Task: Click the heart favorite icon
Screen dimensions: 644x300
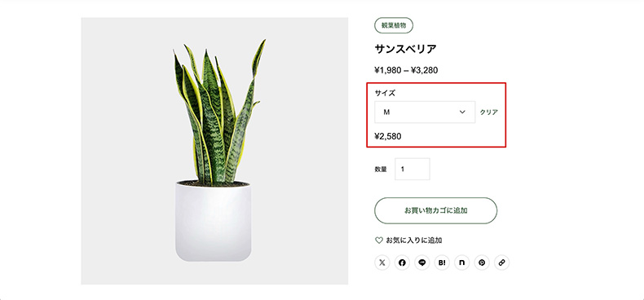Action: pos(379,240)
